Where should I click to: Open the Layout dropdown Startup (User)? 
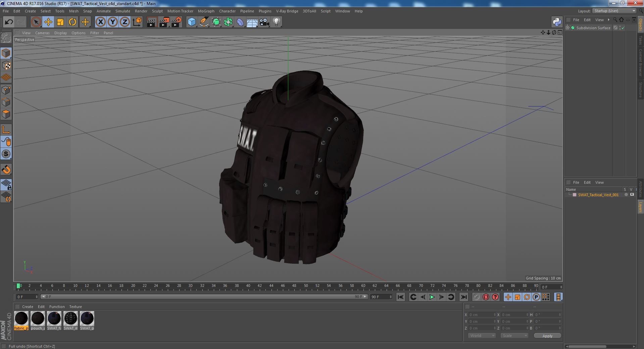coord(614,11)
